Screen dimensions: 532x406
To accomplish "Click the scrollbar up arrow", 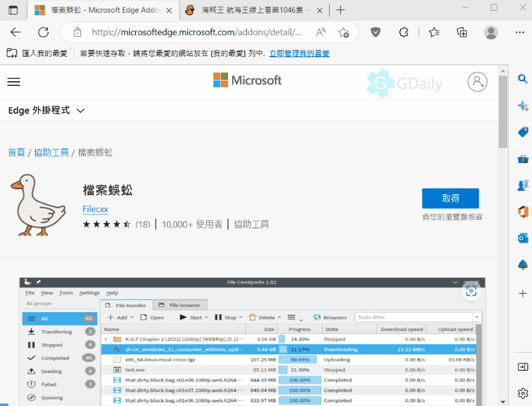I will [x=503, y=71].
